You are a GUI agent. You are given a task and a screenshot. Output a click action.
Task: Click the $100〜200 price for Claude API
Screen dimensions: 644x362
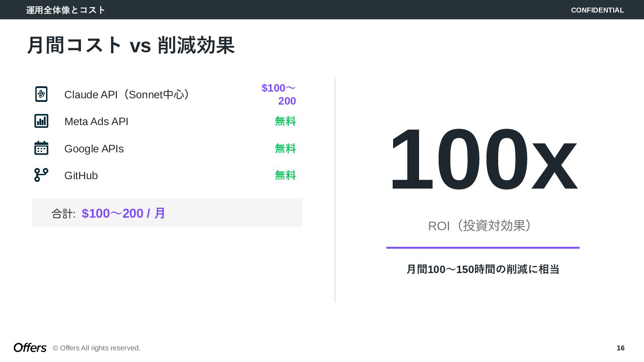click(279, 94)
